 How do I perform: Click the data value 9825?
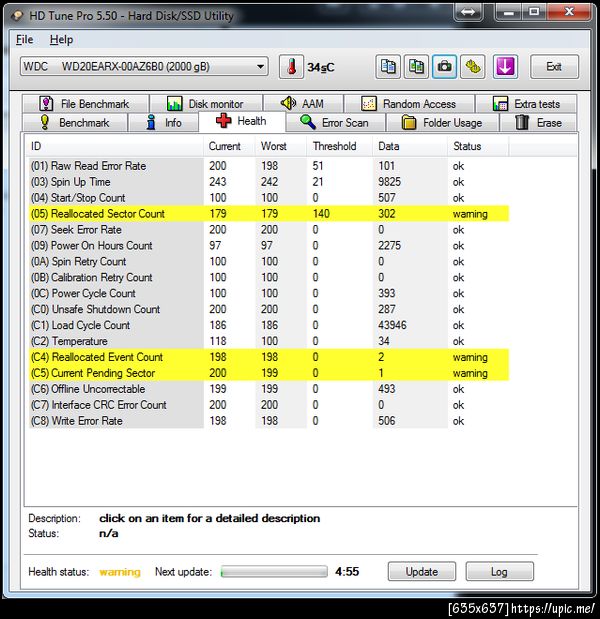389,182
